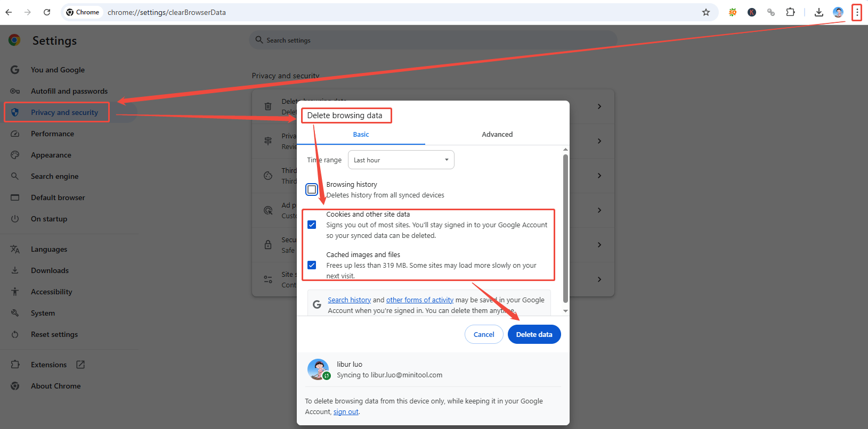
Task: Click the address bar URL
Action: click(x=167, y=12)
